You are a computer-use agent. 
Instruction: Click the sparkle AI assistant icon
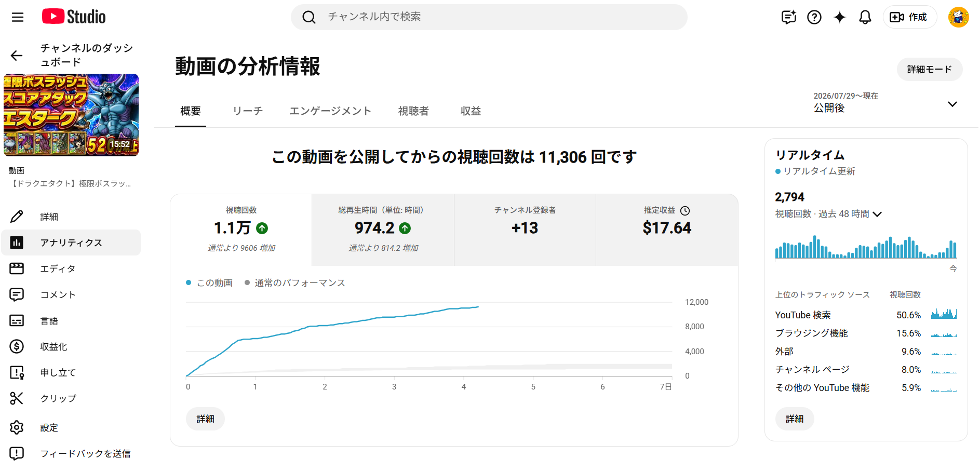(x=840, y=17)
